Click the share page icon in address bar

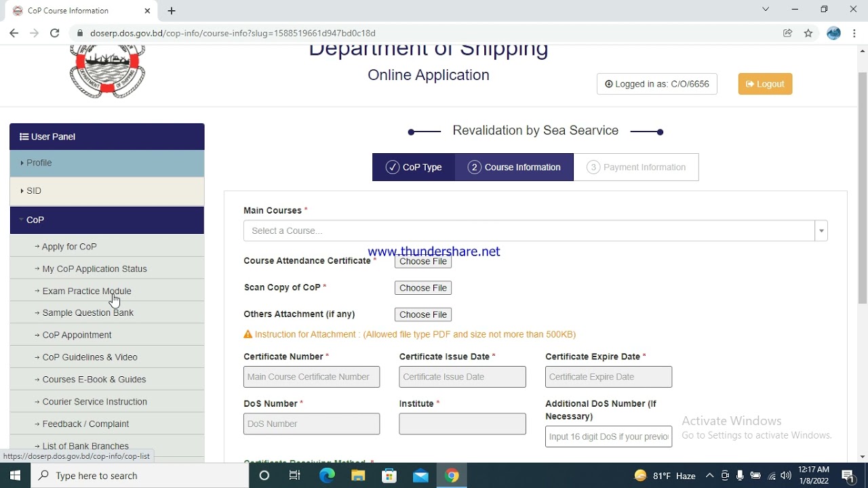787,33
